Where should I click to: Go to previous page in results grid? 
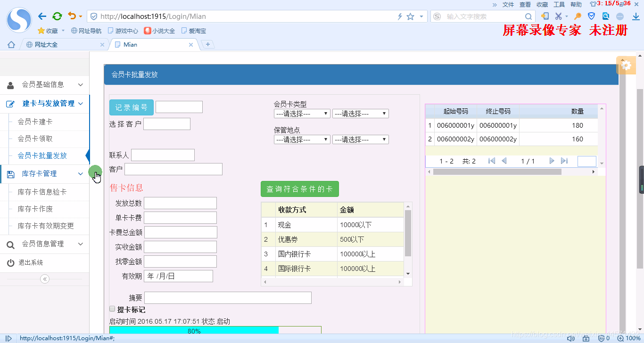click(504, 161)
